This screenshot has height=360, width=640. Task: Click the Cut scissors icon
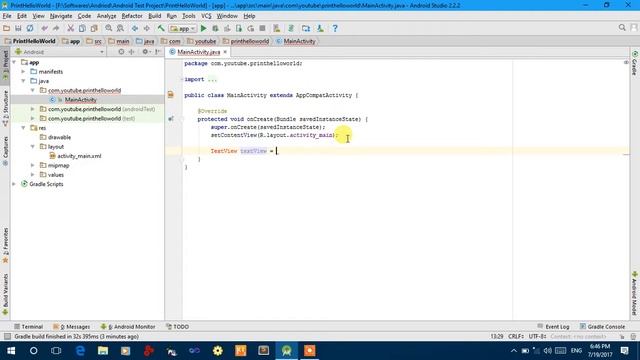(71, 28)
